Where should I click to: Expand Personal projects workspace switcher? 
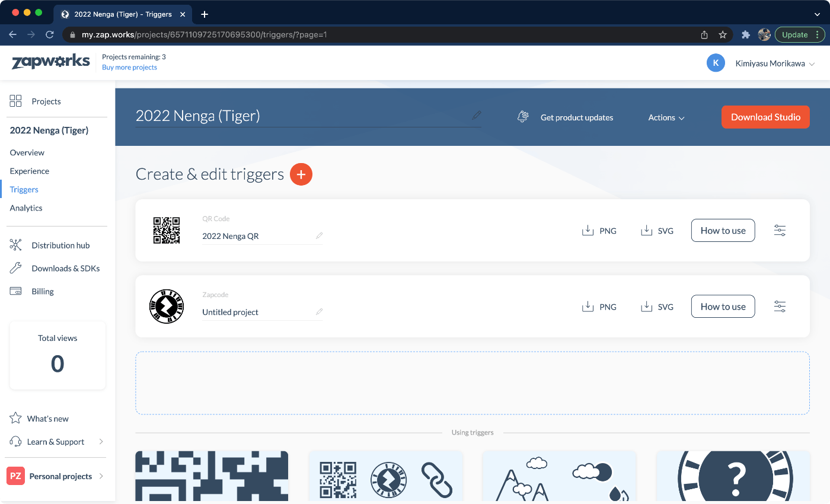click(x=56, y=476)
